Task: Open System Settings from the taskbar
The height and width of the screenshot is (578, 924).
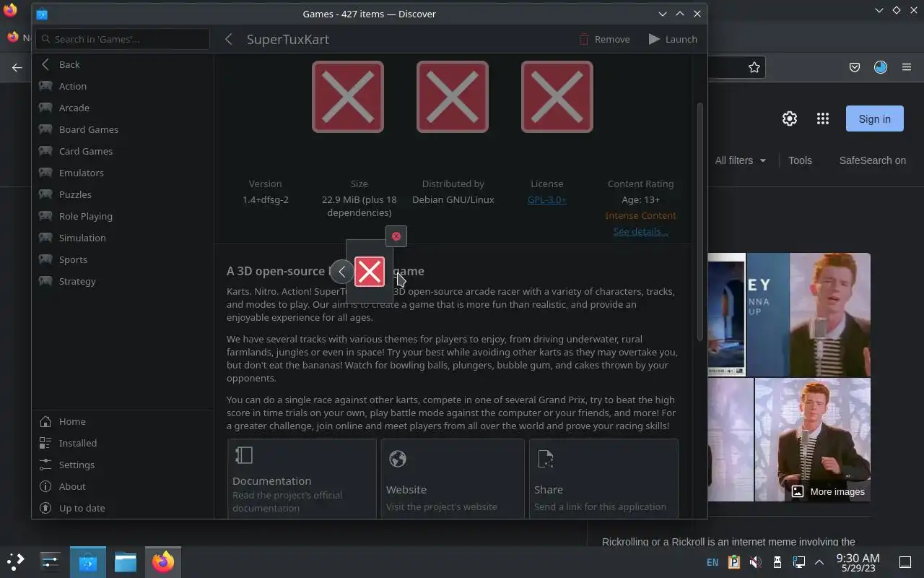Action: click(50, 561)
